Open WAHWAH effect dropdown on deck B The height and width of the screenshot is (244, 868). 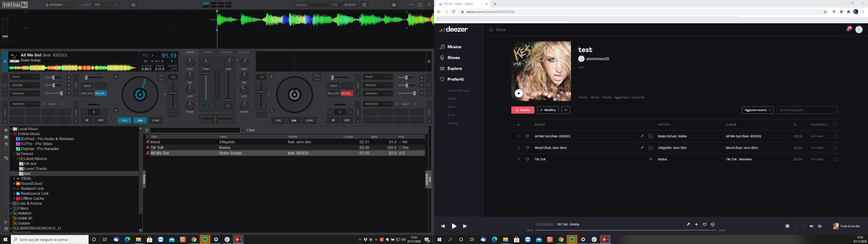pyautogui.click(x=378, y=94)
